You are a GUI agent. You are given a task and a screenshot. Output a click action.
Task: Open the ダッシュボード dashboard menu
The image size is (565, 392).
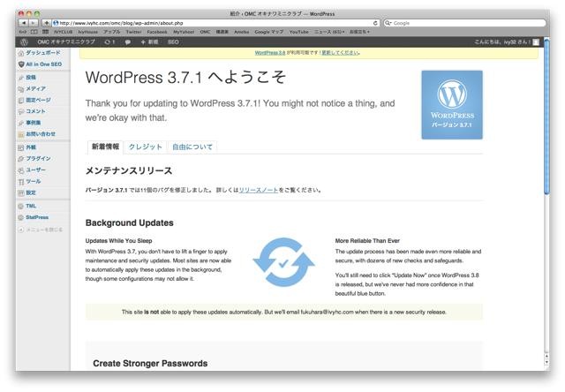[41, 53]
